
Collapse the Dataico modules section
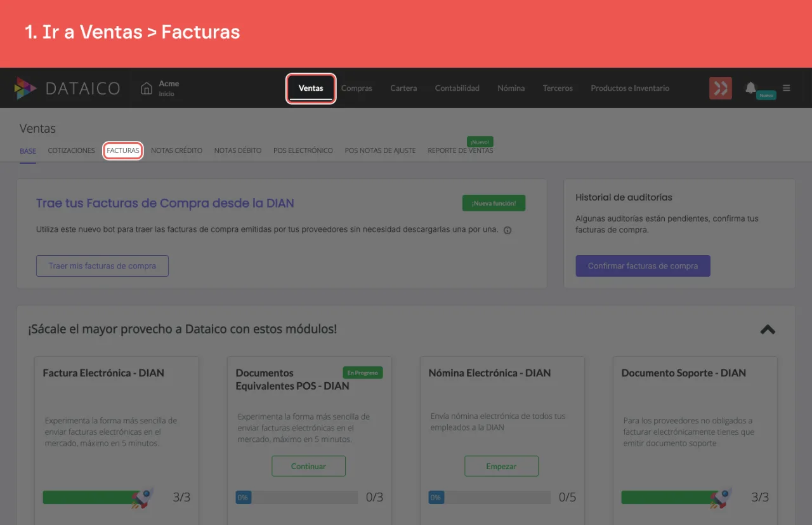point(768,329)
